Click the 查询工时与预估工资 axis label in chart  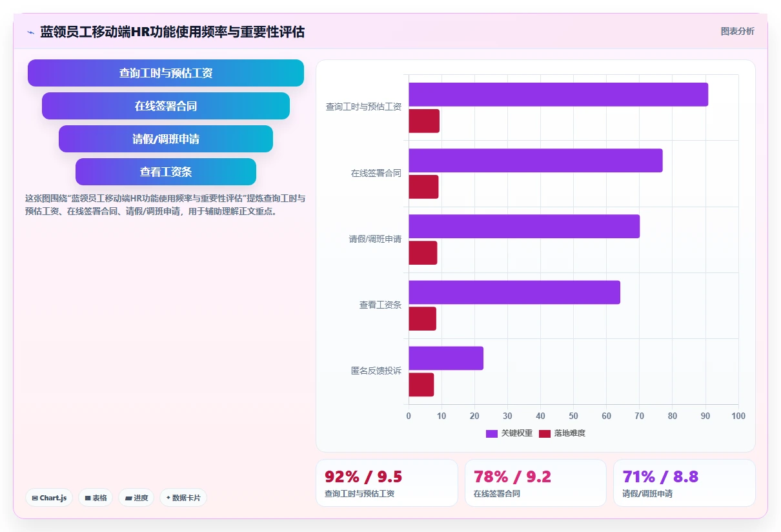pyautogui.click(x=363, y=107)
